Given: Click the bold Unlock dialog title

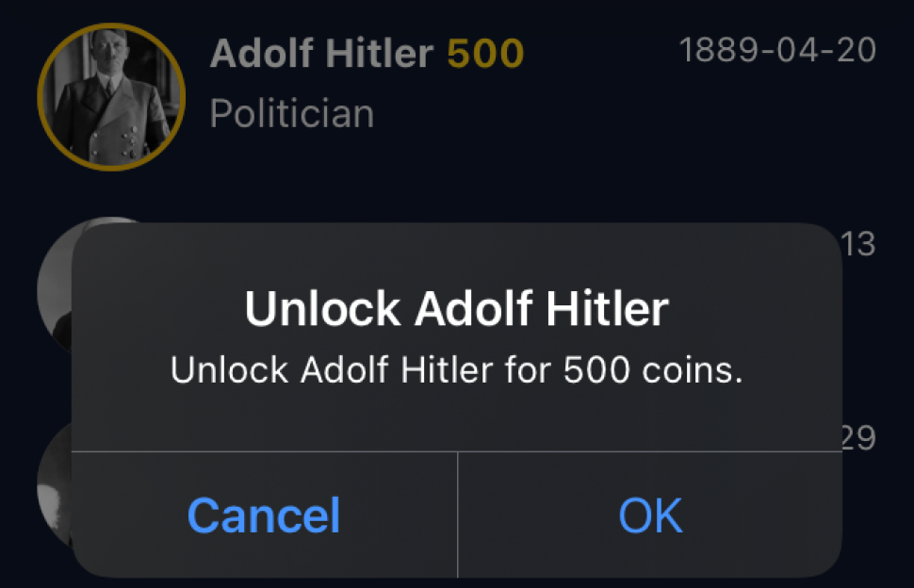Looking at the screenshot, I should tap(456, 309).
